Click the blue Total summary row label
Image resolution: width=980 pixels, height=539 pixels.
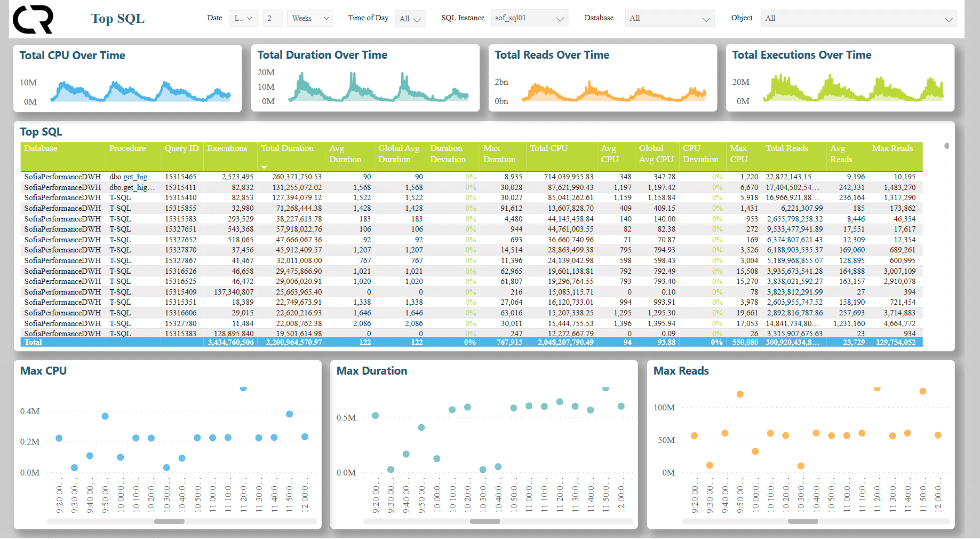coord(33,342)
